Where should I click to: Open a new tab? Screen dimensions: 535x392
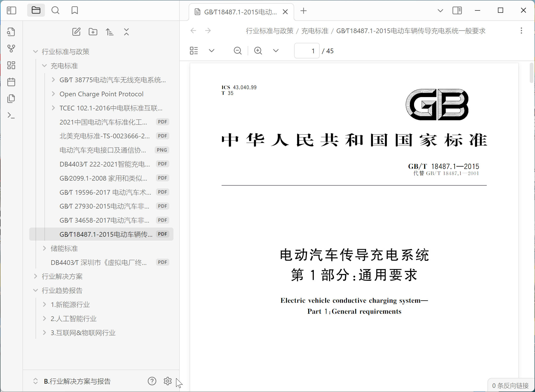pos(304,11)
